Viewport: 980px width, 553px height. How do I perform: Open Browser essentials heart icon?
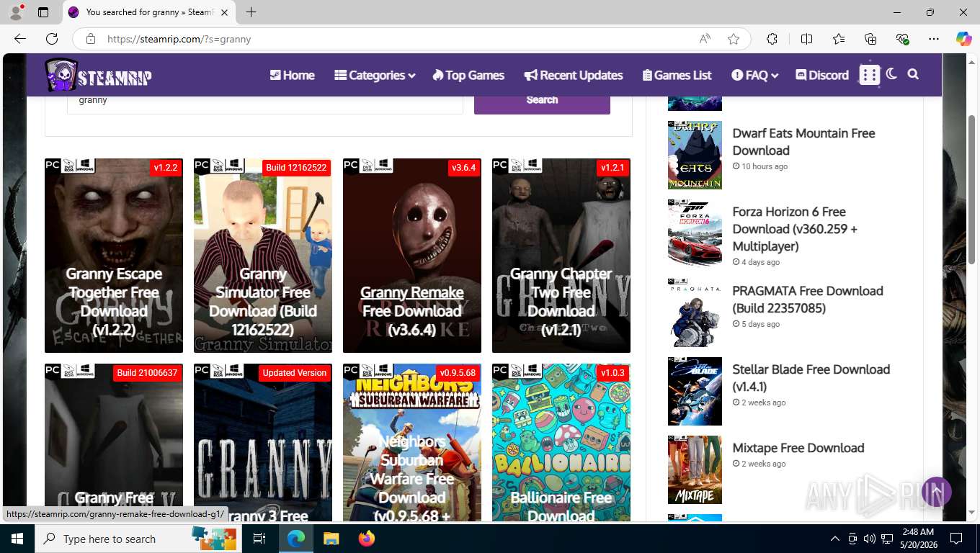tap(902, 39)
